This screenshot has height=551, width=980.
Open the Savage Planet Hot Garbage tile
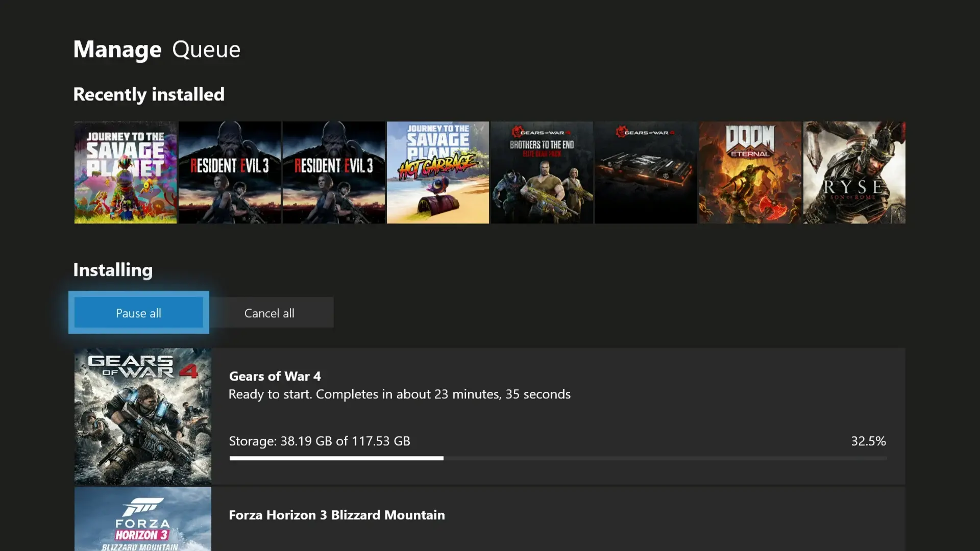438,172
